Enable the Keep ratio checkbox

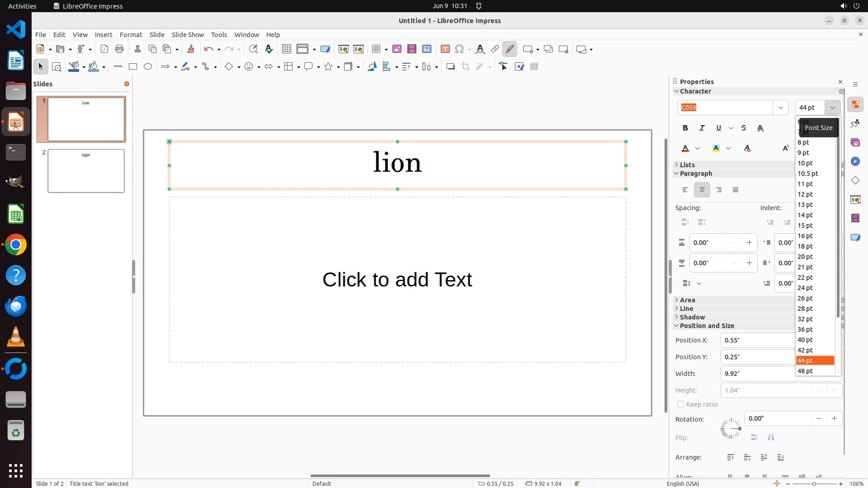coord(681,404)
